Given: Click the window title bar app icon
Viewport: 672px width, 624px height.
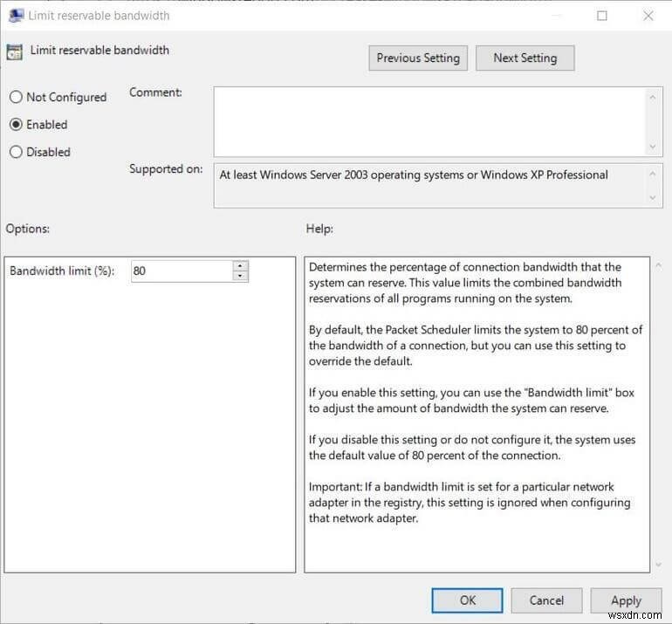Looking at the screenshot, I should 16,16.
